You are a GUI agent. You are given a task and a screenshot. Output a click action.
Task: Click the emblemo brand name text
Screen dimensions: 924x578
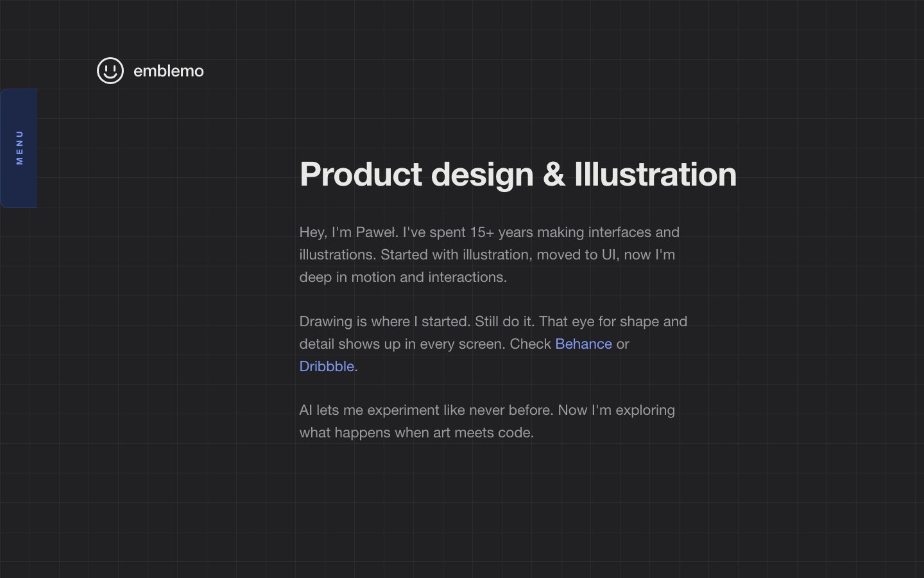coord(168,71)
